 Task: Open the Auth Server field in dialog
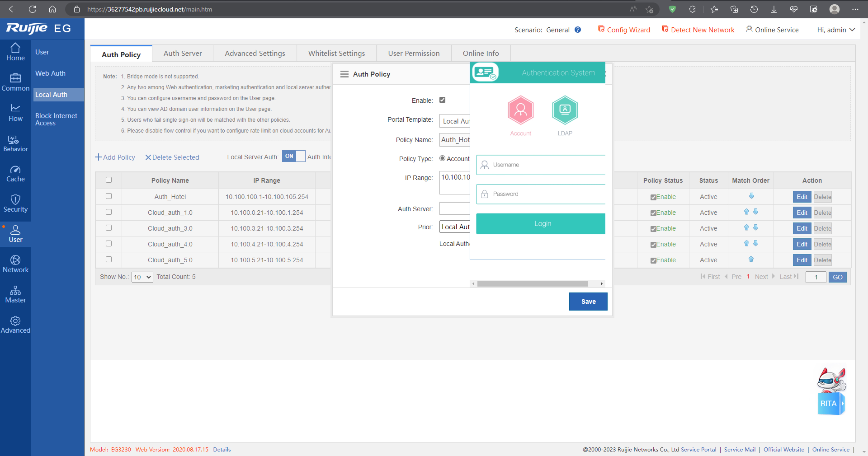(x=455, y=208)
